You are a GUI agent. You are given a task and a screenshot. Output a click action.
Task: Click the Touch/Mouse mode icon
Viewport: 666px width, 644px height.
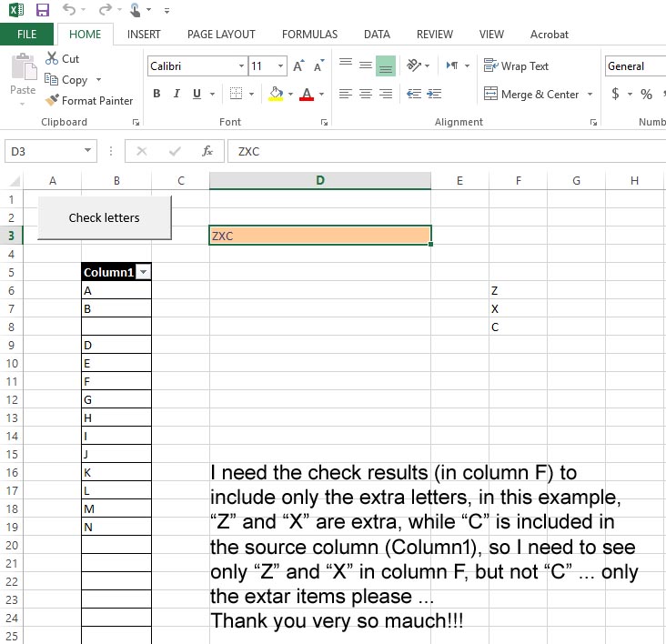click(x=135, y=9)
